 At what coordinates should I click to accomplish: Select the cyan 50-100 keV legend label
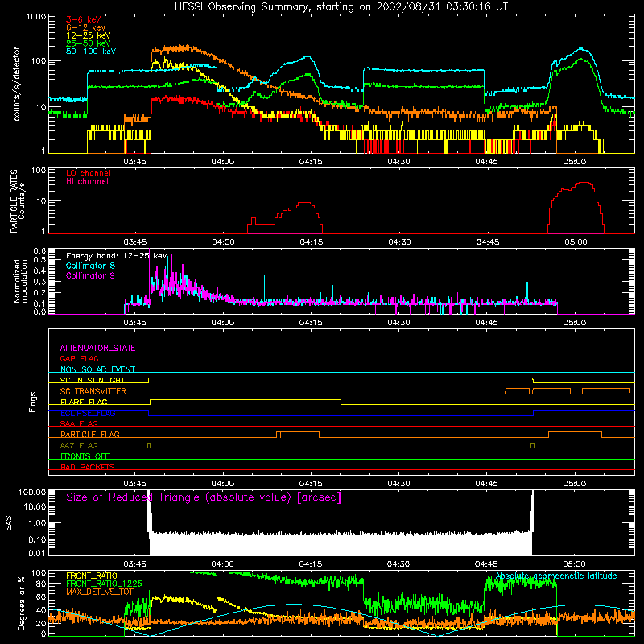tap(91, 52)
